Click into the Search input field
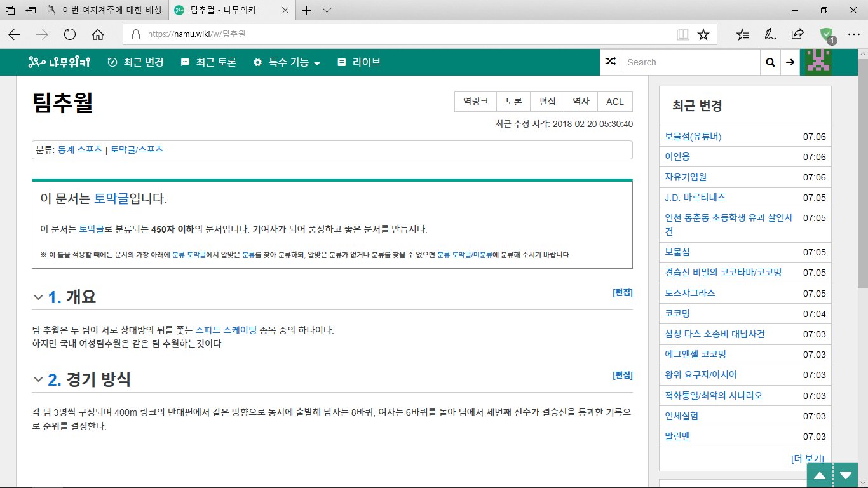The width and height of the screenshot is (868, 488). point(690,62)
